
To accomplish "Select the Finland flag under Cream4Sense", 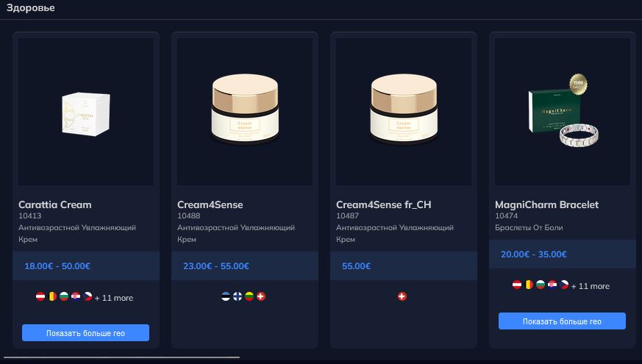I will pyautogui.click(x=238, y=296).
